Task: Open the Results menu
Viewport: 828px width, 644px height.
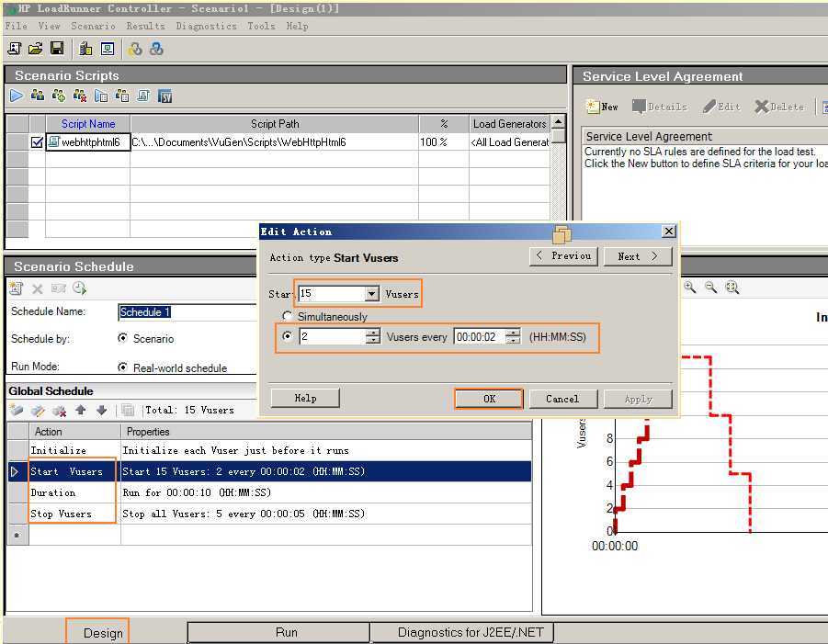Action: pos(145,26)
